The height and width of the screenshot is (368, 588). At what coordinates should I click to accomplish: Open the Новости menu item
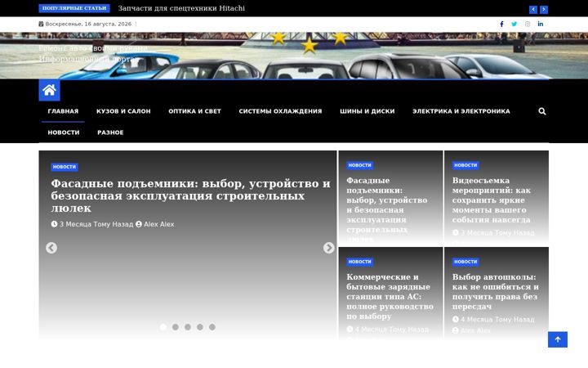[x=64, y=132]
